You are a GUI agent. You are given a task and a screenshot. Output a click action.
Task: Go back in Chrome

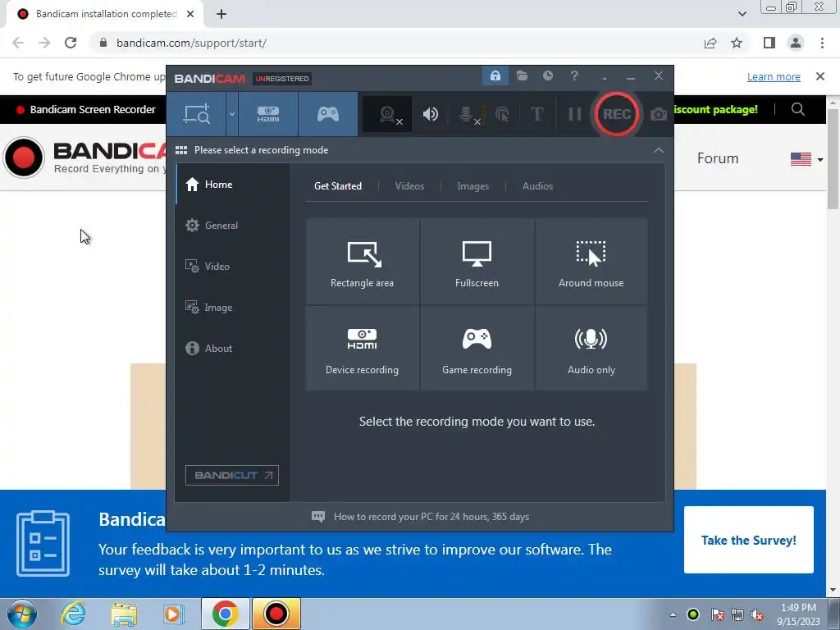point(18,43)
